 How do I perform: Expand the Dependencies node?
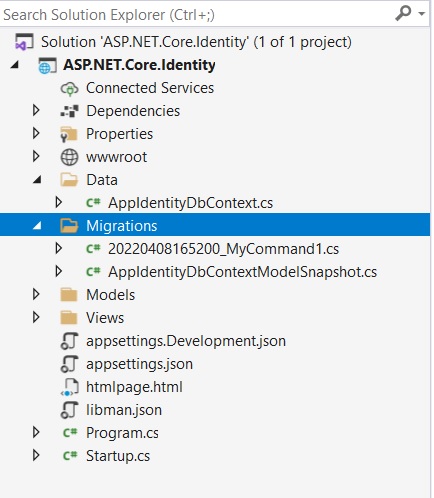[36, 111]
